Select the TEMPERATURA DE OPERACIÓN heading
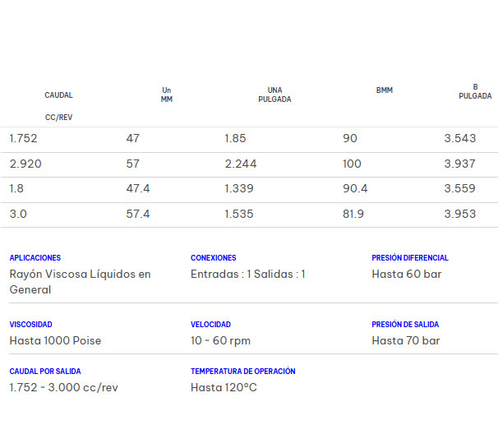498x448 pixels. click(x=243, y=372)
